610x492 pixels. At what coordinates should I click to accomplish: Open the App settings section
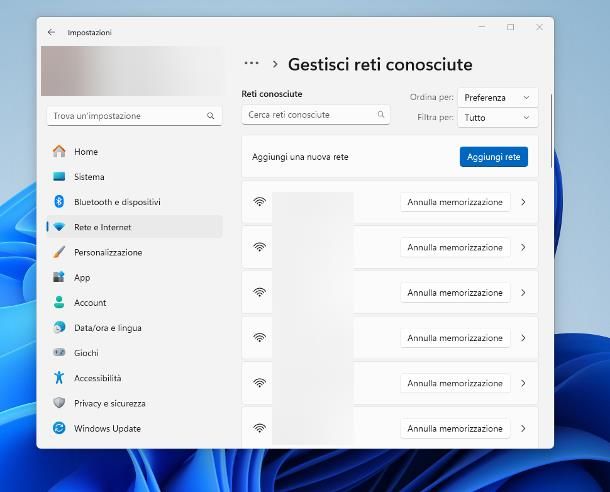tap(135, 277)
